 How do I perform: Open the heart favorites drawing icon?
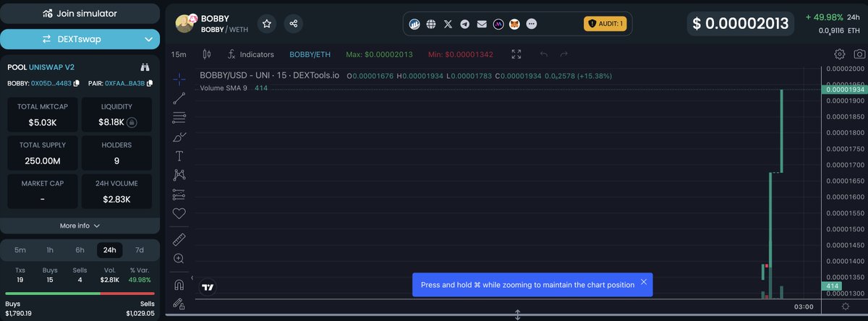[179, 214]
